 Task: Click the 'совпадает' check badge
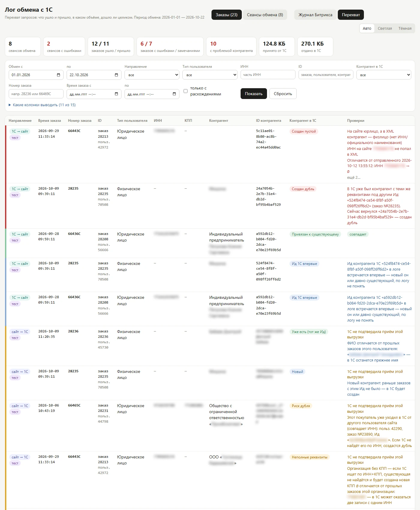(358, 234)
